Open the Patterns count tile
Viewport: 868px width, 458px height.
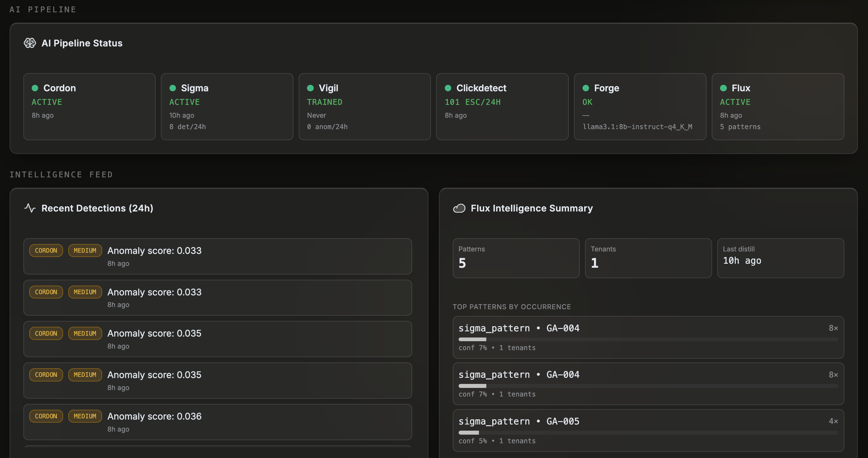(516, 258)
